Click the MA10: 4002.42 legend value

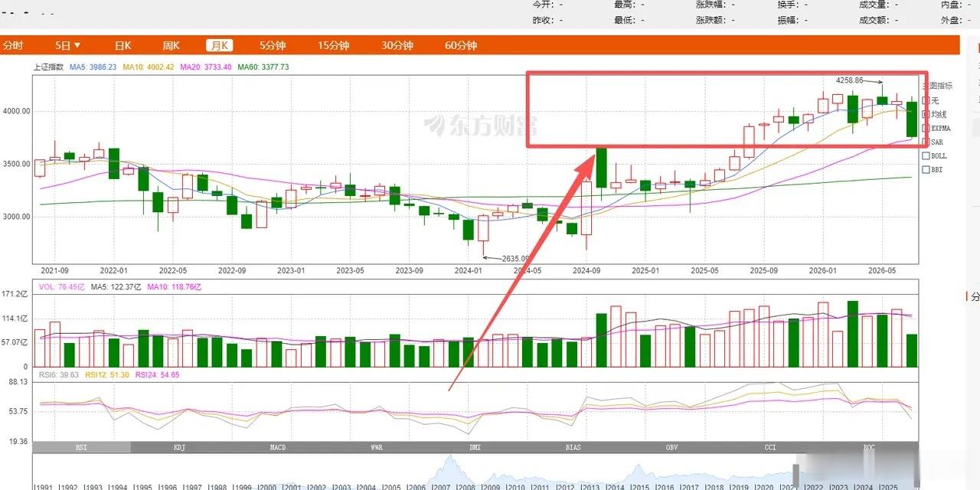[149, 67]
